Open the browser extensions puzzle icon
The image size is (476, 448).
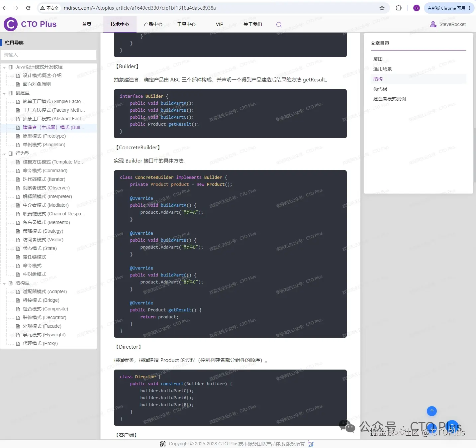coord(398,8)
